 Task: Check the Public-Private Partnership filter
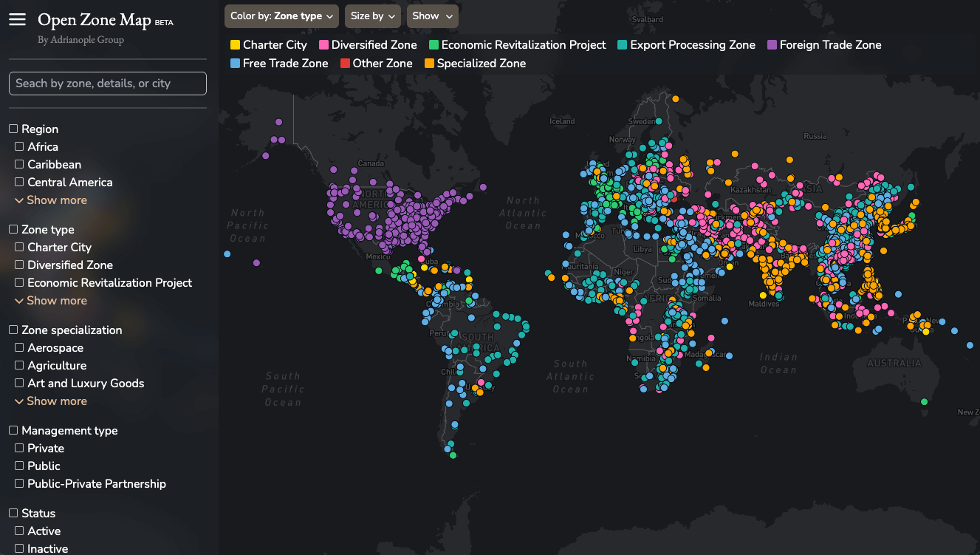(19, 484)
